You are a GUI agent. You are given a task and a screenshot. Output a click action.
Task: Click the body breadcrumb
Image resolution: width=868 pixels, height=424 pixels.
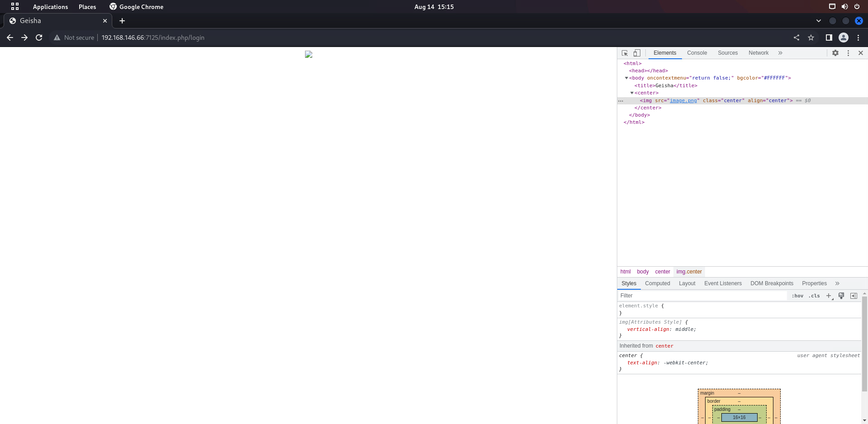pyautogui.click(x=643, y=272)
